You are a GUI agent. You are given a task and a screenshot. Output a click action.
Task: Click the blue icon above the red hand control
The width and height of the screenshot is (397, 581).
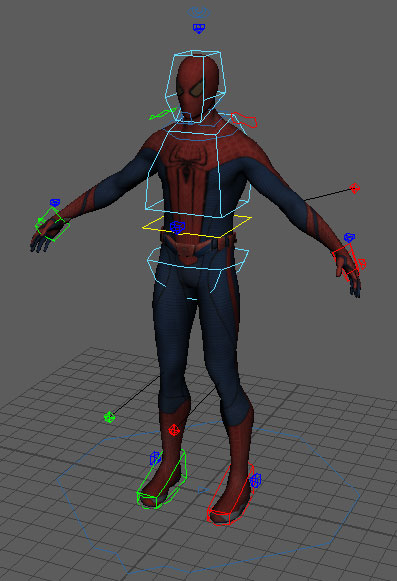(x=349, y=237)
